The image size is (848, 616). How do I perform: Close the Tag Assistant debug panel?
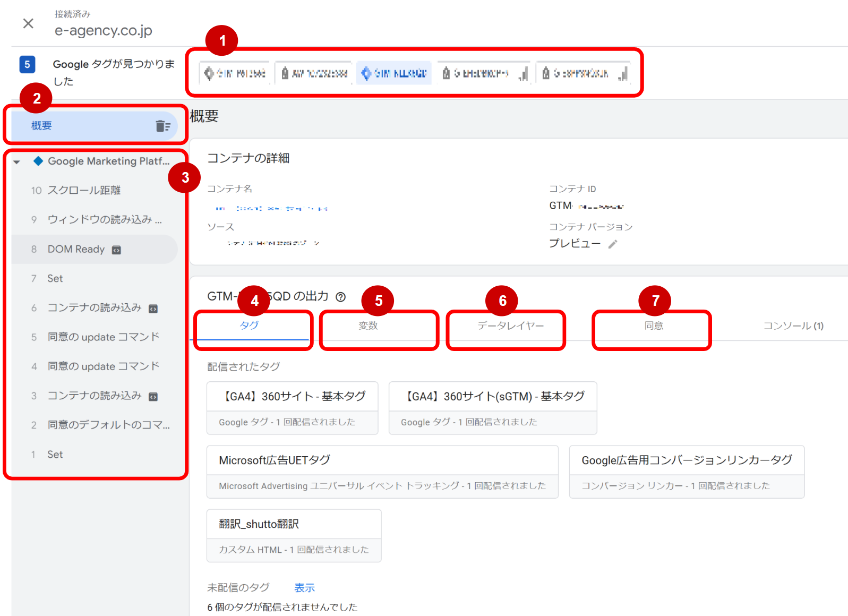(28, 23)
